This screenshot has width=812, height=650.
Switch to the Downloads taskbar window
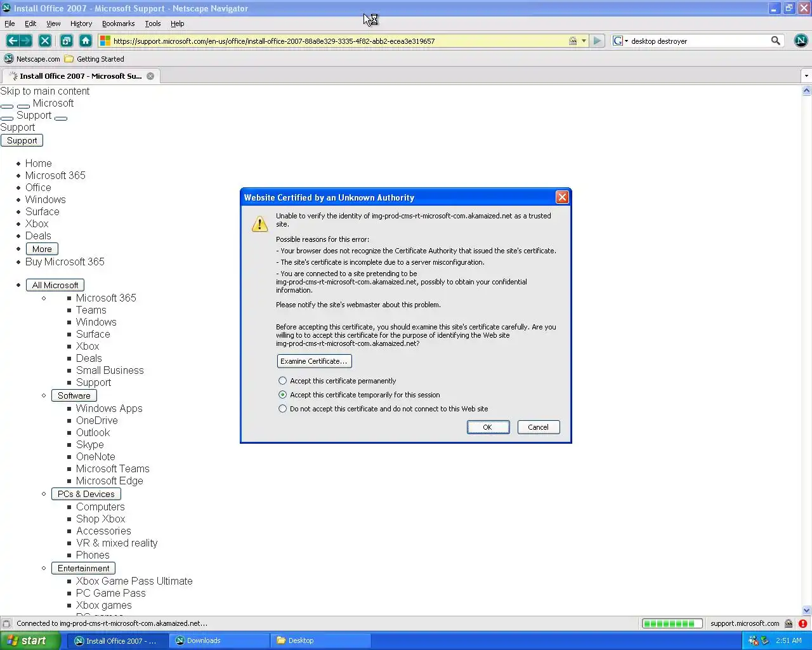click(x=219, y=640)
